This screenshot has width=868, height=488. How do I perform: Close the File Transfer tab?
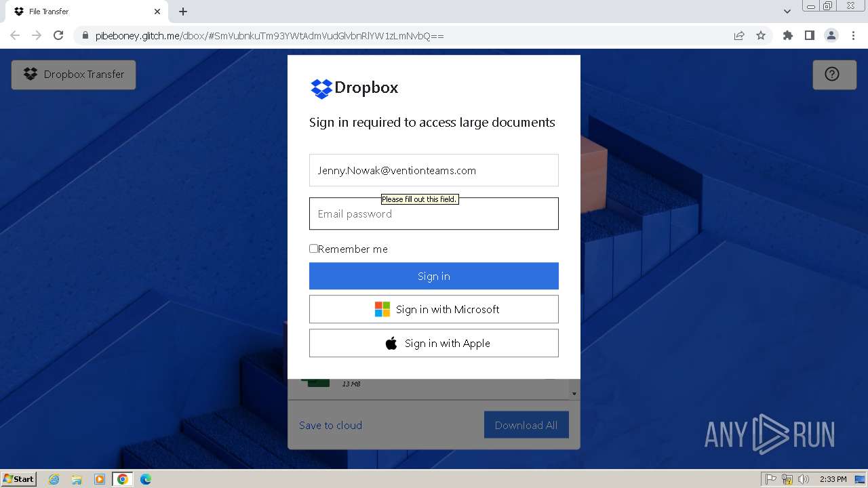157,12
